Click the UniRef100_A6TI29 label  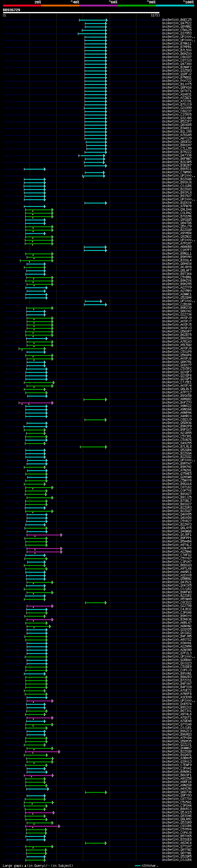point(177,139)
